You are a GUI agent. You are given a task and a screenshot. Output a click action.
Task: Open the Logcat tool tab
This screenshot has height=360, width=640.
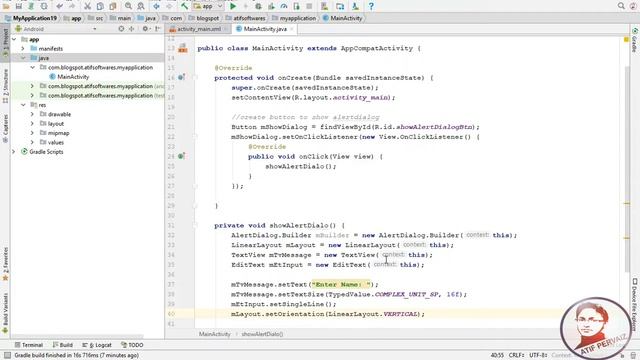pos(97,345)
